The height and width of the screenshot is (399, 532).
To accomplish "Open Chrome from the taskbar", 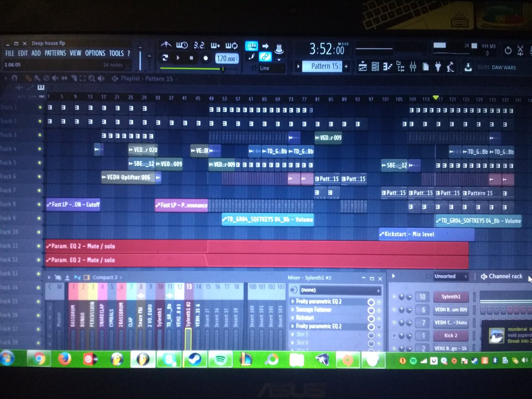I will 39,359.
